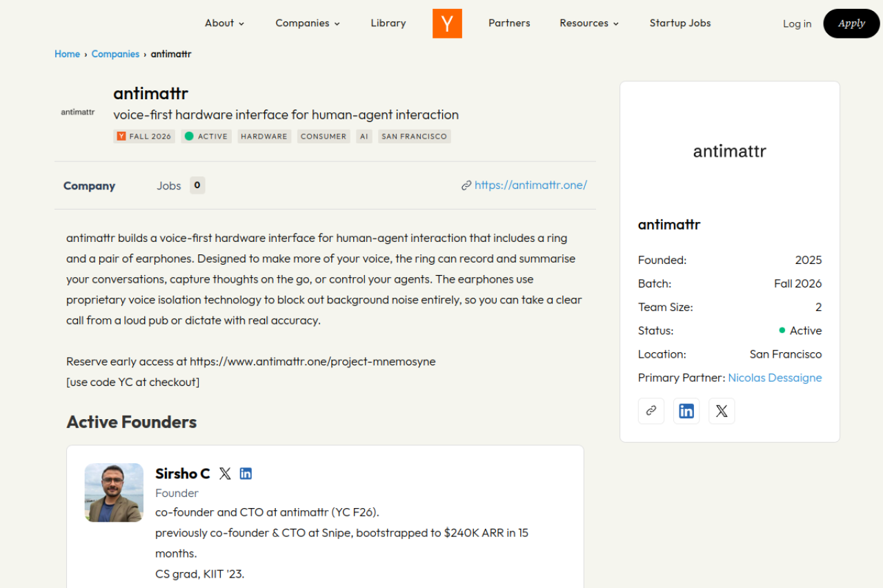Screen dimensions: 883x588
Task: Click the Location value San Francisco
Action: (786, 354)
